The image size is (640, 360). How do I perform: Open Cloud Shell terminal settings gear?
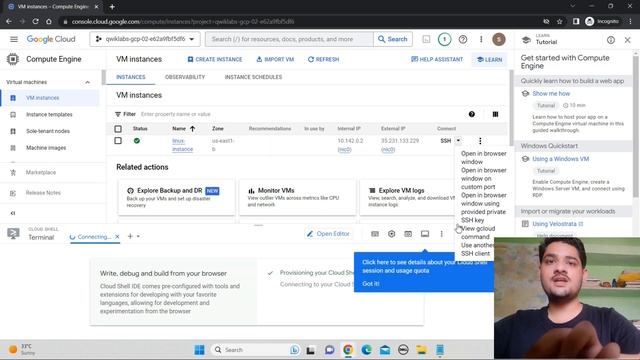click(x=391, y=234)
